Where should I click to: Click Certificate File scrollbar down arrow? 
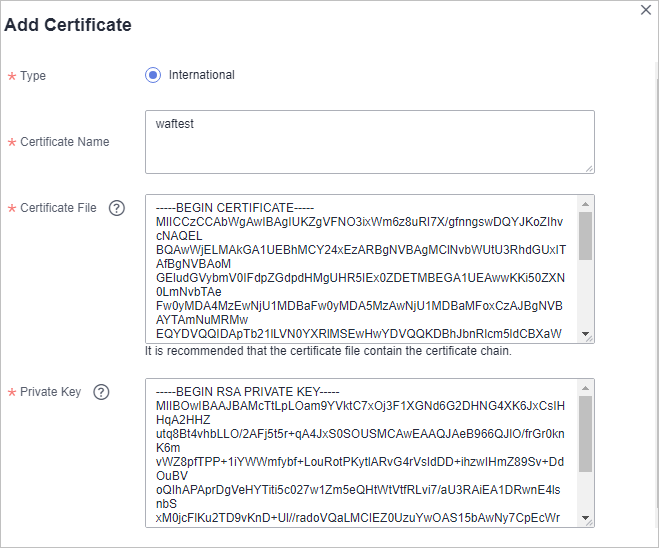coord(585,334)
